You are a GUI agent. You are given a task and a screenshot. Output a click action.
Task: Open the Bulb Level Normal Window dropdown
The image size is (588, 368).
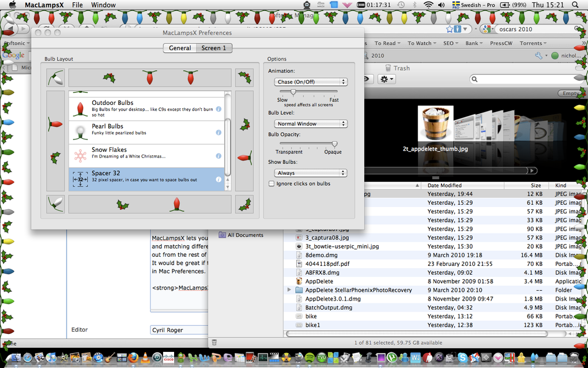pyautogui.click(x=311, y=124)
